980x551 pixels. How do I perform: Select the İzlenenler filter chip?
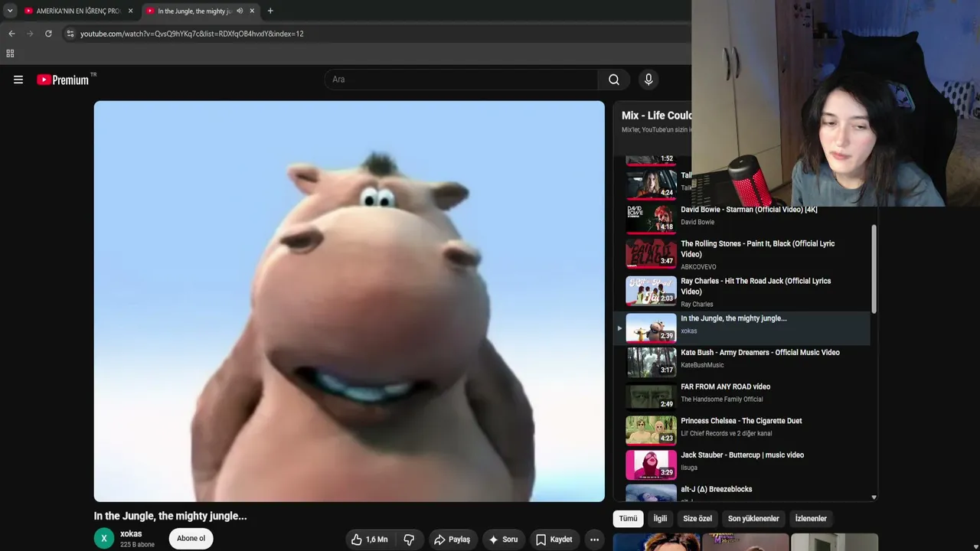811,519
